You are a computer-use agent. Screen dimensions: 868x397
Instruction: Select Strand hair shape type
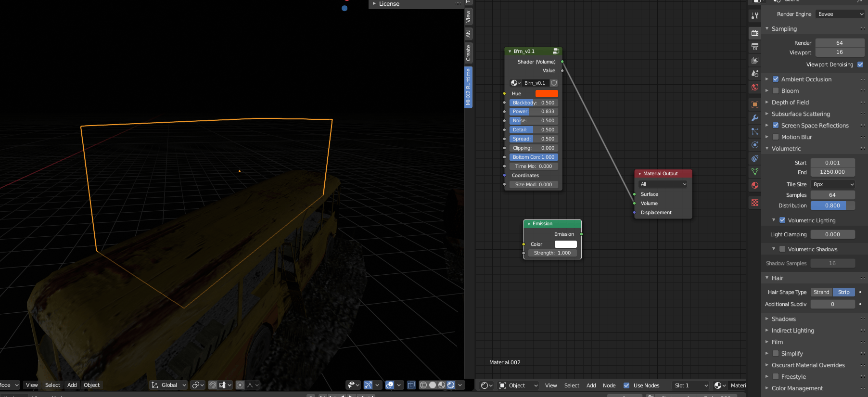pyautogui.click(x=821, y=292)
